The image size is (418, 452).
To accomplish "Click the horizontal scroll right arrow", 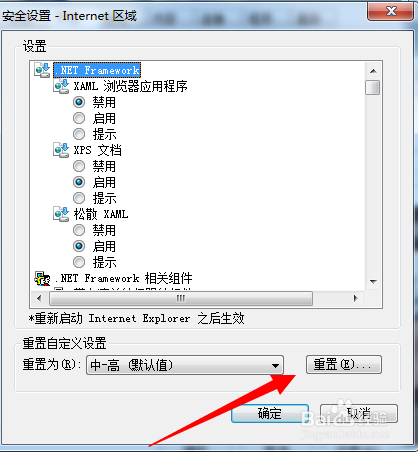I will 356,298.
